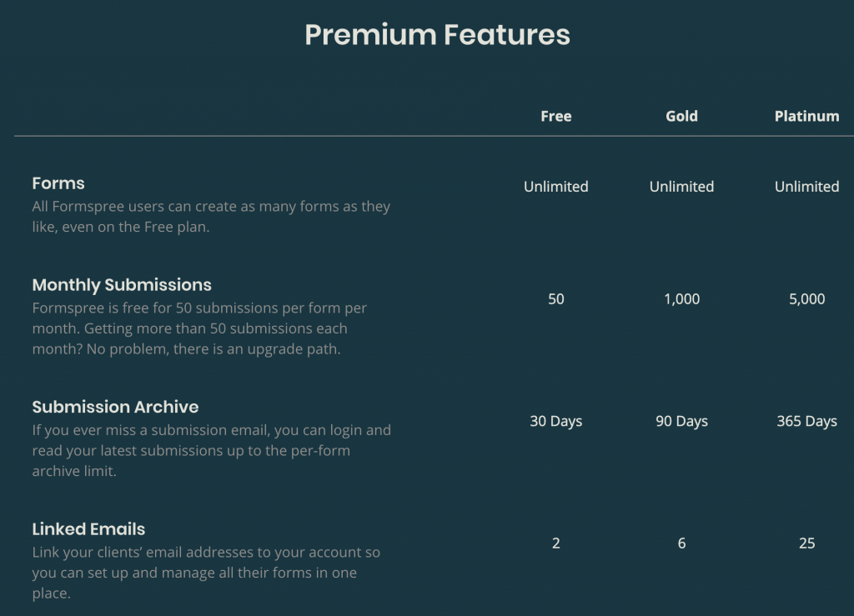Click the 1,000 submissions Gold value
Screen dimensions: 854x616
coord(681,298)
